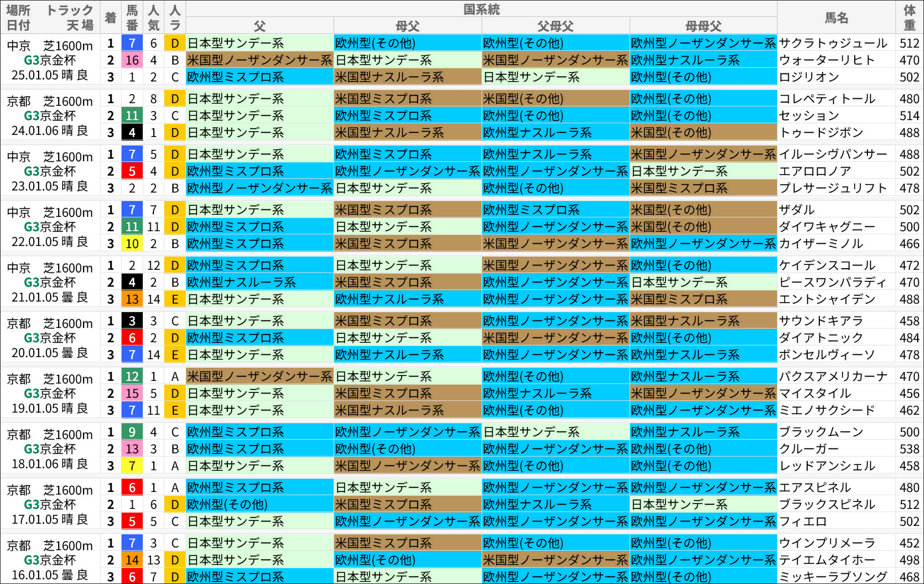Select the blue number 7 badge beside サクラトゥジュール

pos(131,43)
